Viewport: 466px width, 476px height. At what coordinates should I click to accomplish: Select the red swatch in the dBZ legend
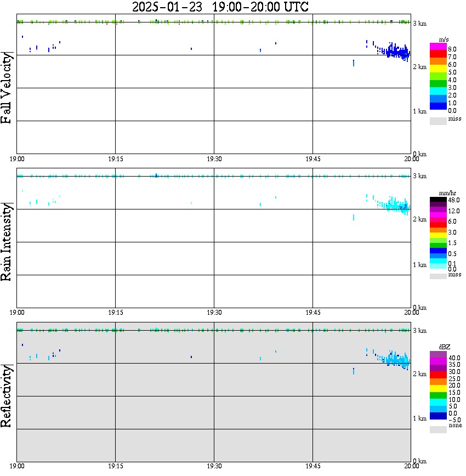438,375
